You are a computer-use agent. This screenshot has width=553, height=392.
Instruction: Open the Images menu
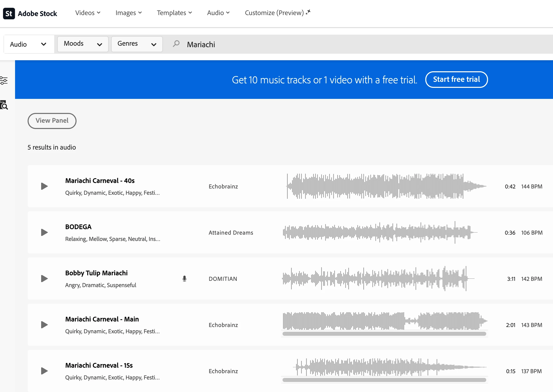tap(129, 13)
